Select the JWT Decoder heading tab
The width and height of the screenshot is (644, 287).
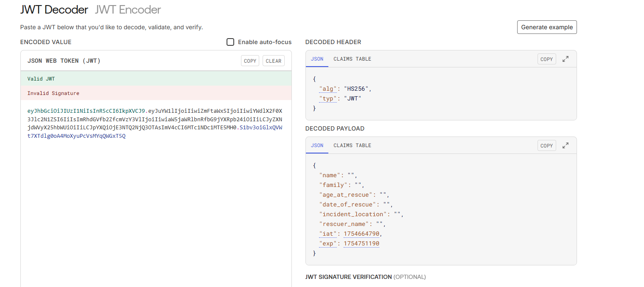[x=54, y=9]
